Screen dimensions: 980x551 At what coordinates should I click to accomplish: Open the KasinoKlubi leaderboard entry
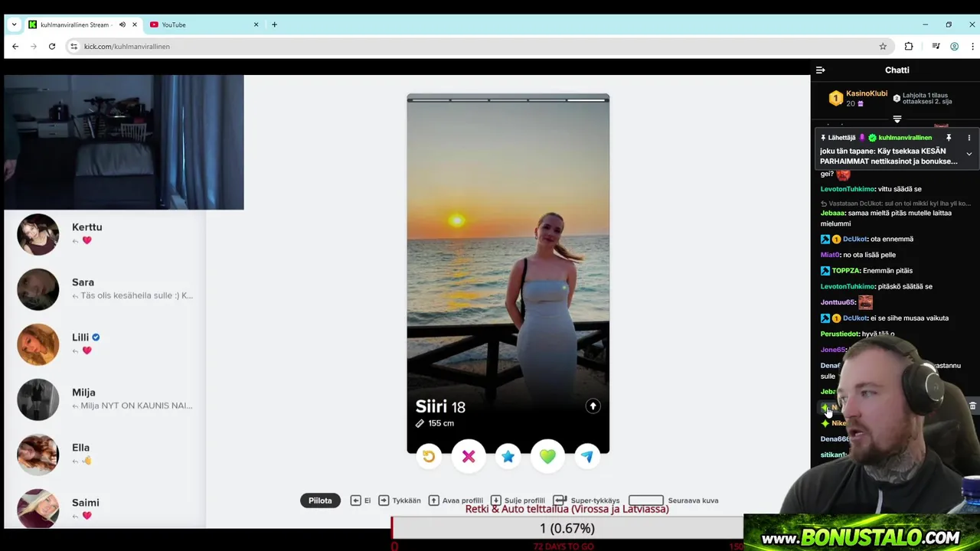857,98
